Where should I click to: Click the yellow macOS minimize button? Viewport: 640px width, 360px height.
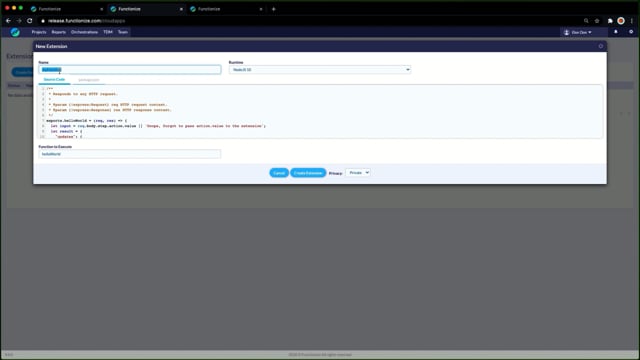(x=14, y=8)
